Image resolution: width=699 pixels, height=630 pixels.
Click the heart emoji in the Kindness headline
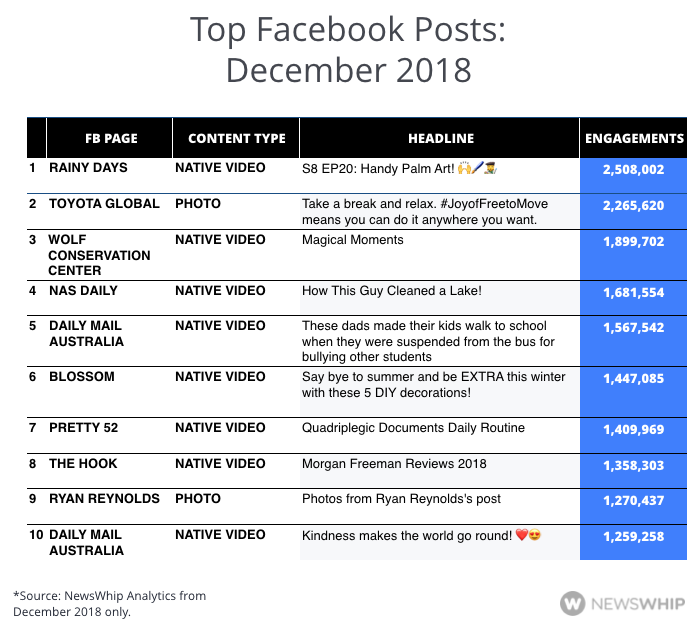click(521, 535)
